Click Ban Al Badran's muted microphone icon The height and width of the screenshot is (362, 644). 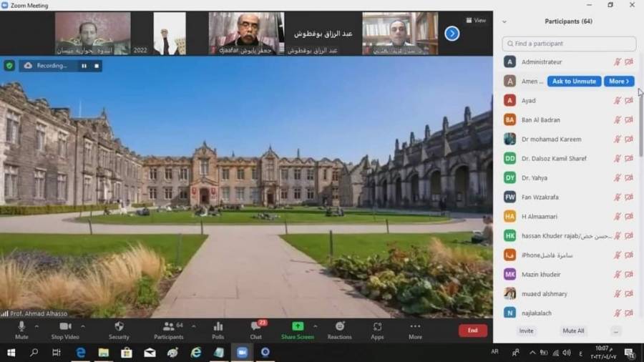(x=618, y=120)
